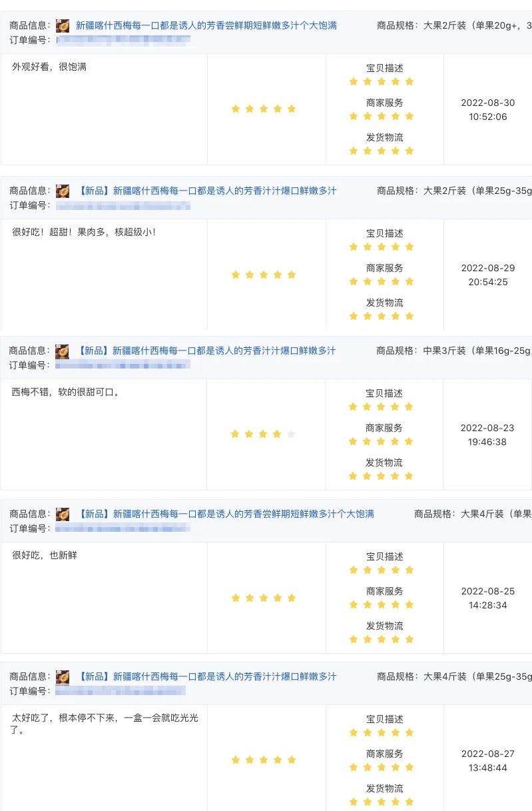Click fifth 宝贝描述 star in the 2022-08-29 review
532x811 pixels.
[x=409, y=247]
